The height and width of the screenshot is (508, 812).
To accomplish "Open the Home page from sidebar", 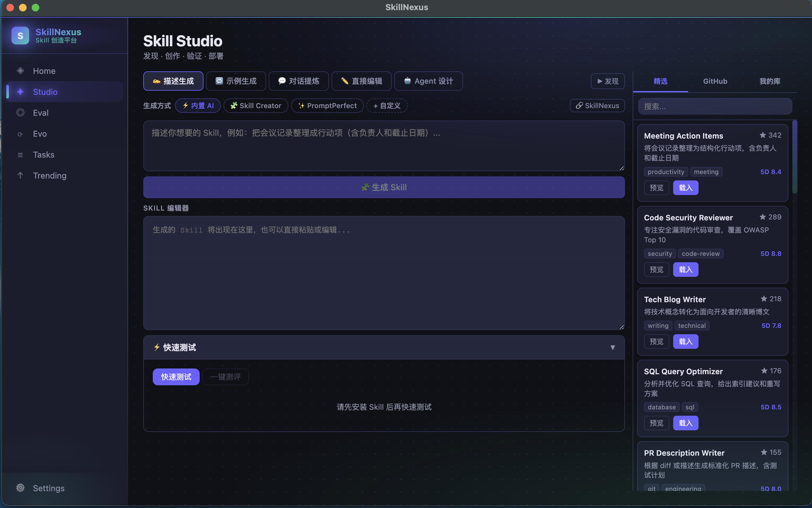I will (44, 70).
